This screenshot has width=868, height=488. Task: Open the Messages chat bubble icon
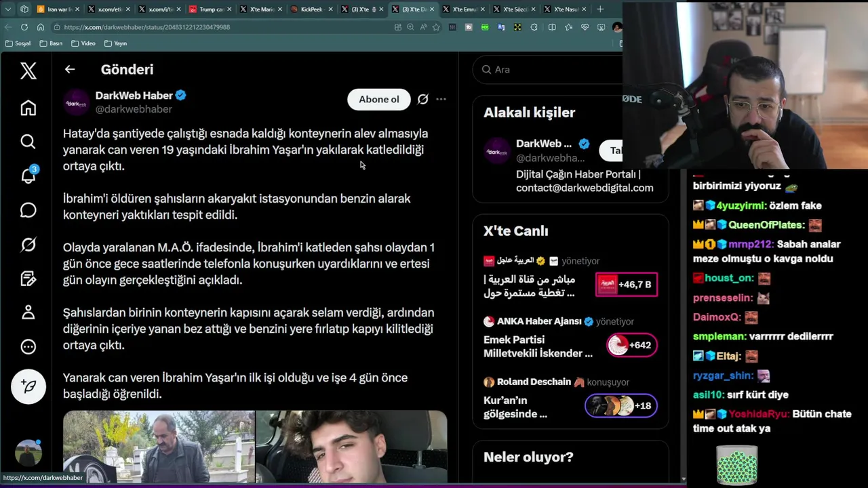tap(28, 210)
